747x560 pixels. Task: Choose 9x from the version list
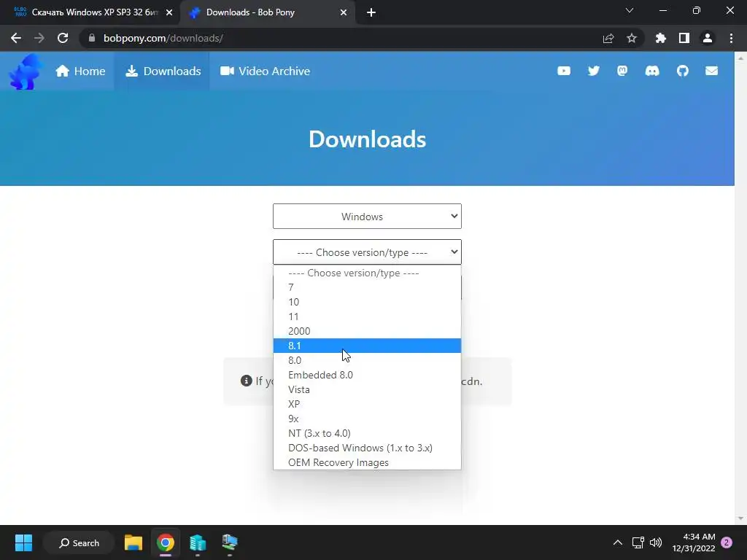tap(367, 419)
